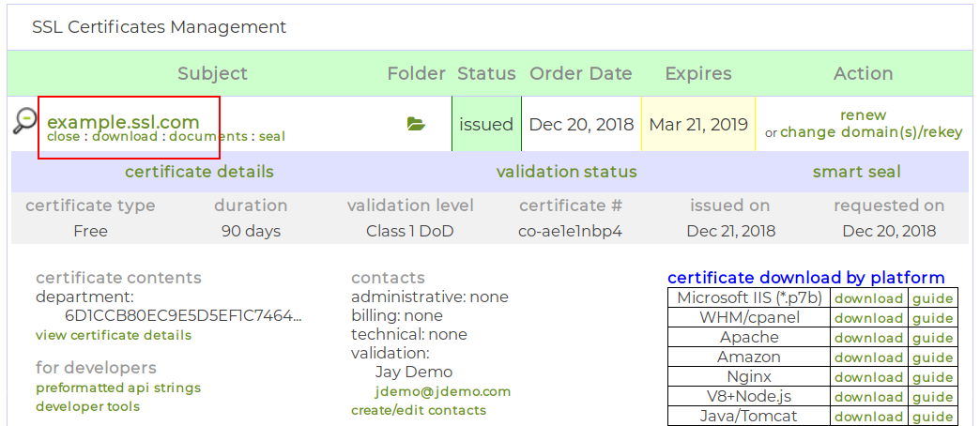
Task: Click the jdemo@jdemo.com email link
Action: tap(443, 391)
